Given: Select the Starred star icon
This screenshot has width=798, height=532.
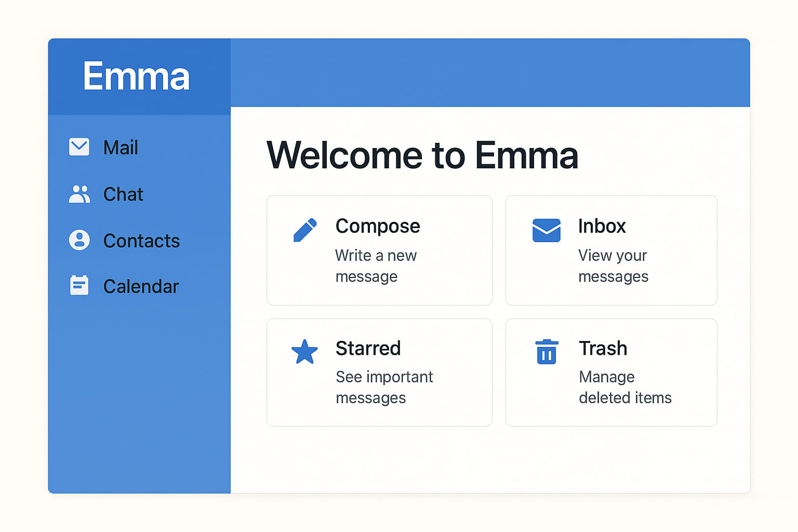Looking at the screenshot, I should tap(305, 351).
